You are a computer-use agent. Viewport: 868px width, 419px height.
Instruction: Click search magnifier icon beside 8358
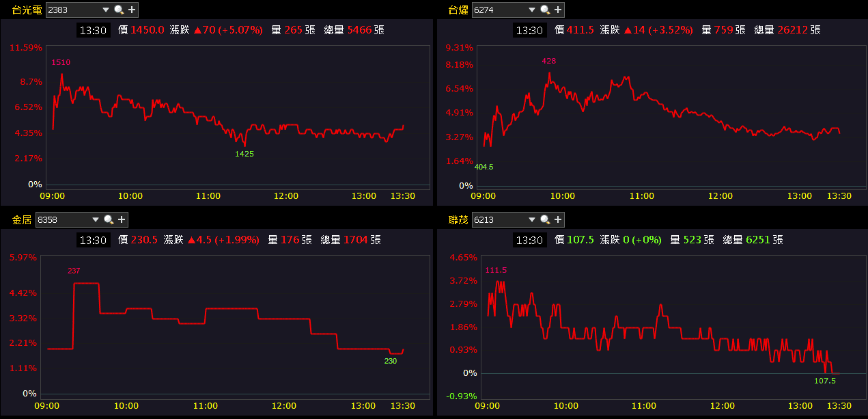(108, 219)
